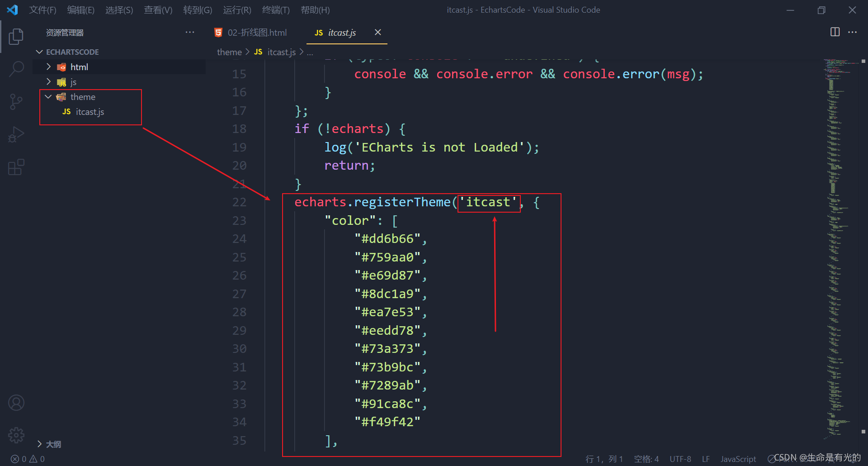
Task: Click the "#759aa0" color string
Action: click(387, 257)
